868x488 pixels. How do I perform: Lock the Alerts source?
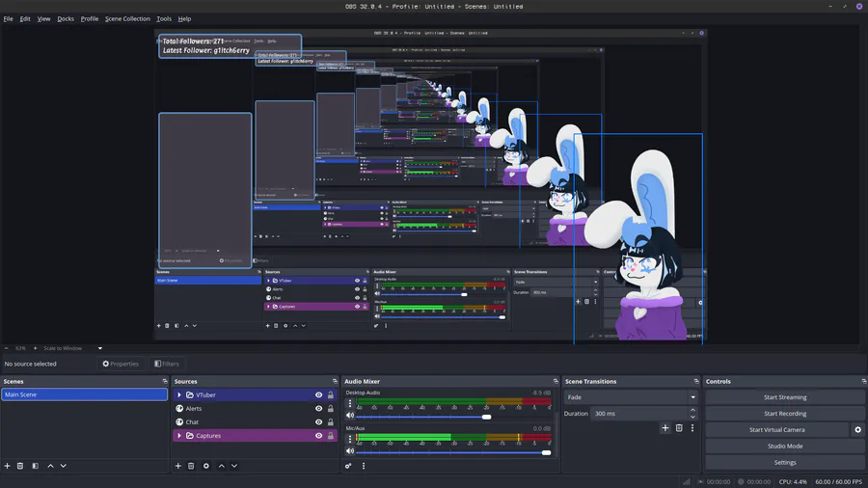click(331, 408)
